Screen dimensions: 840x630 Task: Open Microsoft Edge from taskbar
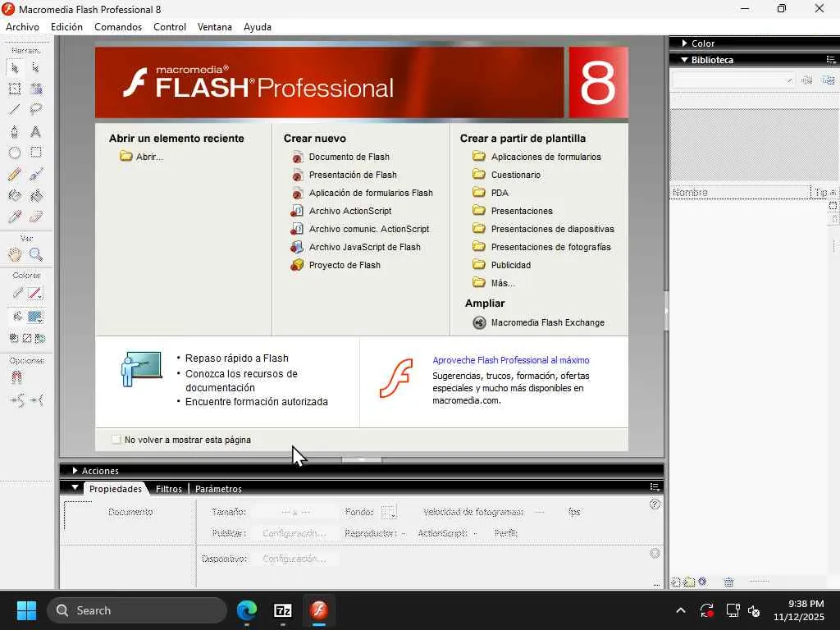pyautogui.click(x=246, y=609)
